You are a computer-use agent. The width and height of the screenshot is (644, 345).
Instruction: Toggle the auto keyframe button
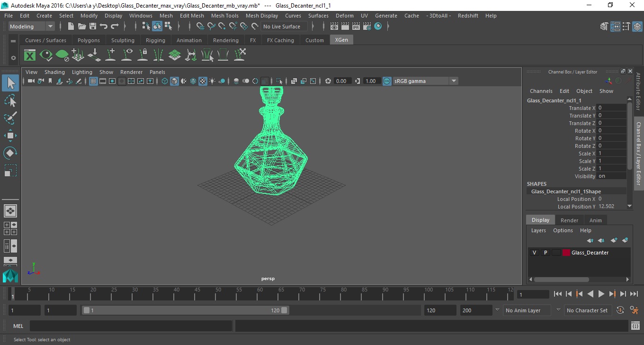(621, 310)
